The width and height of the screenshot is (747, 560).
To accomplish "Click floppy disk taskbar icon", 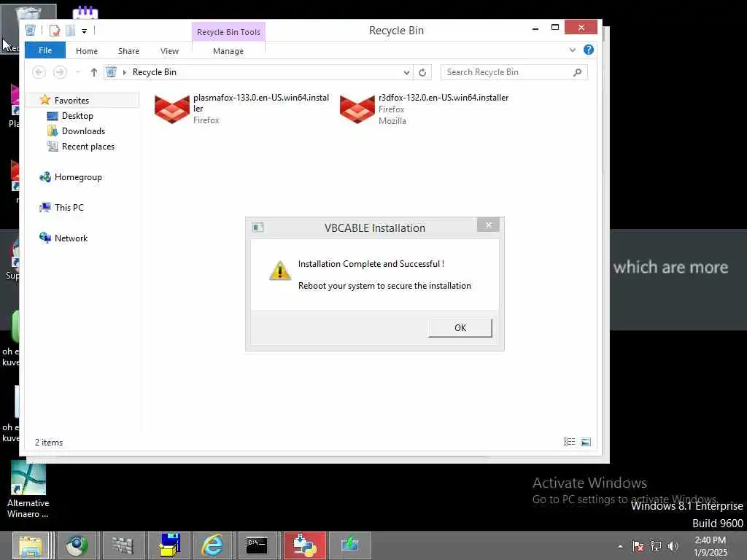I will pyautogui.click(x=169, y=545).
